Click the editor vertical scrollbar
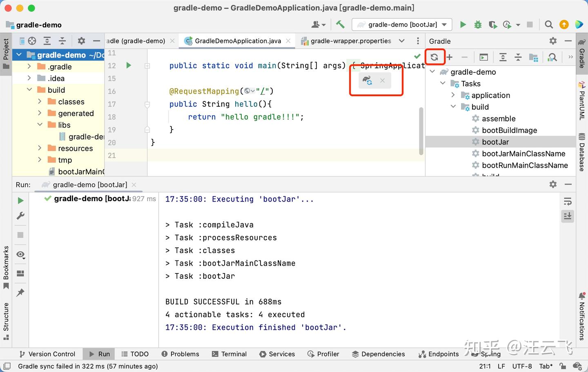The width and height of the screenshot is (588, 372). (421, 131)
